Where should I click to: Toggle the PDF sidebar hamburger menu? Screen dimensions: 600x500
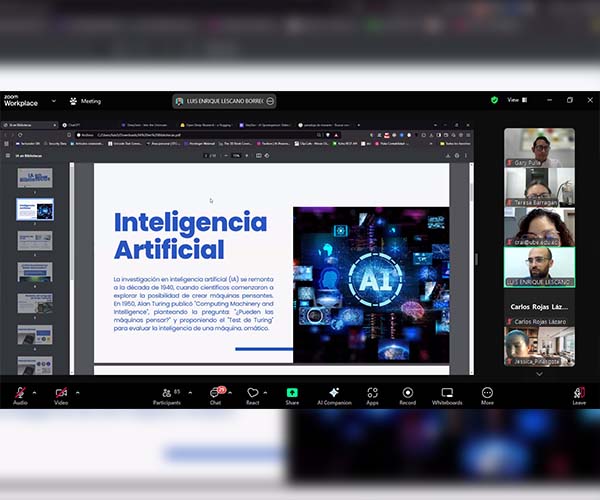8,156
